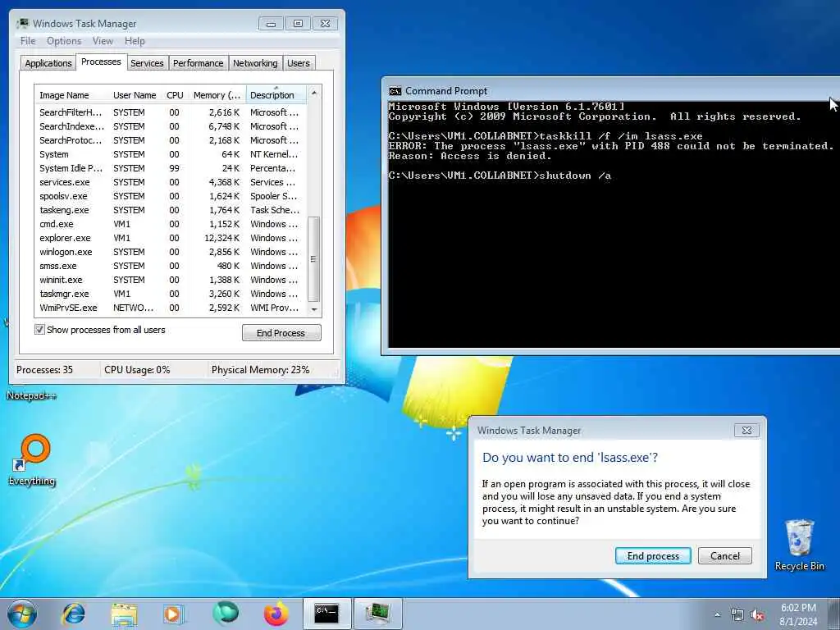This screenshot has height=630, width=840.
Task: Click the Command Prompt title bar icon
Action: (x=395, y=91)
